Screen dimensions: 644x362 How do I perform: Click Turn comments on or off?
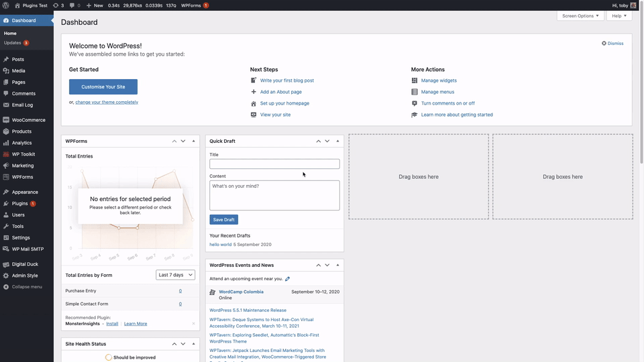point(447,103)
